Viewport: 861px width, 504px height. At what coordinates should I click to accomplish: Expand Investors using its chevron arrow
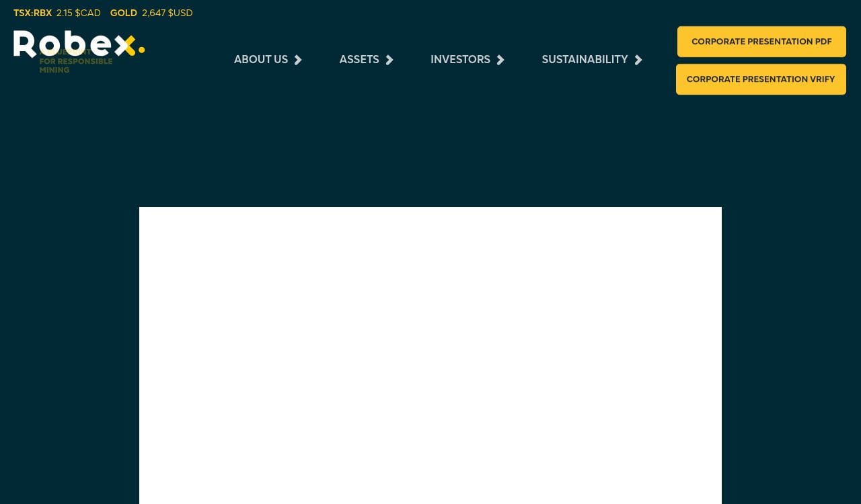tap(500, 60)
